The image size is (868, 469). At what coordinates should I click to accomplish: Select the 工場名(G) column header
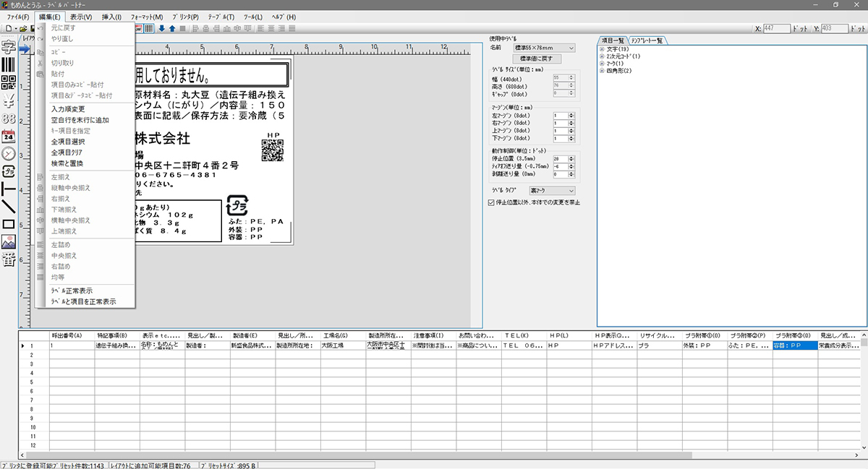[x=343, y=337]
